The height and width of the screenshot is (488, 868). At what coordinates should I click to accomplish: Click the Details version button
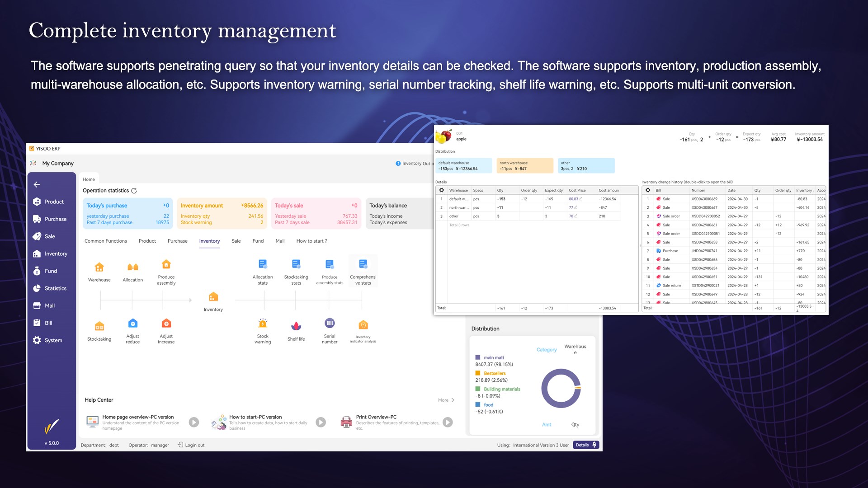[x=585, y=445]
